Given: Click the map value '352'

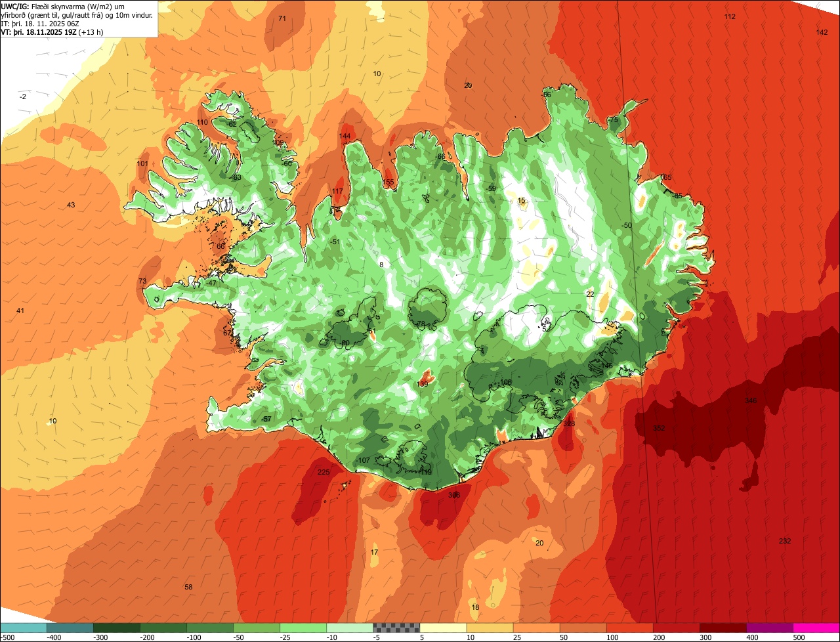Looking at the screenshot, I should (659, 428).
